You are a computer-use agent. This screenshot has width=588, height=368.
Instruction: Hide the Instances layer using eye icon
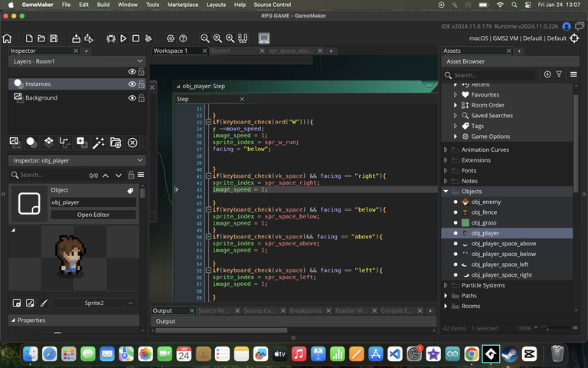point(132,84)
